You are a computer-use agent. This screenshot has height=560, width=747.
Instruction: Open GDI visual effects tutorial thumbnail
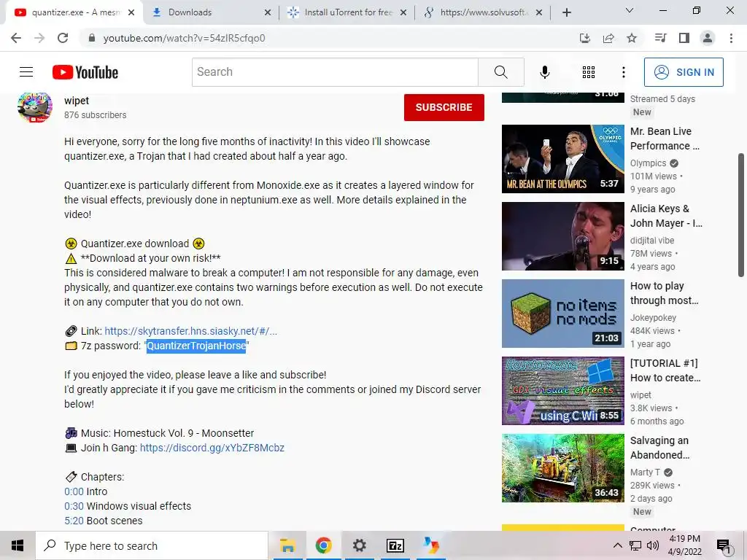coord(562,391)
